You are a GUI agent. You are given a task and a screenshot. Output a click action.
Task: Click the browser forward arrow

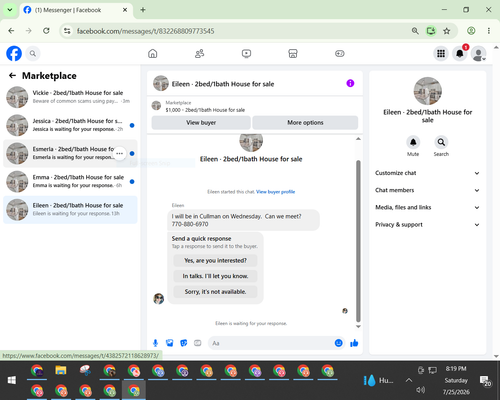pos(29,31)
